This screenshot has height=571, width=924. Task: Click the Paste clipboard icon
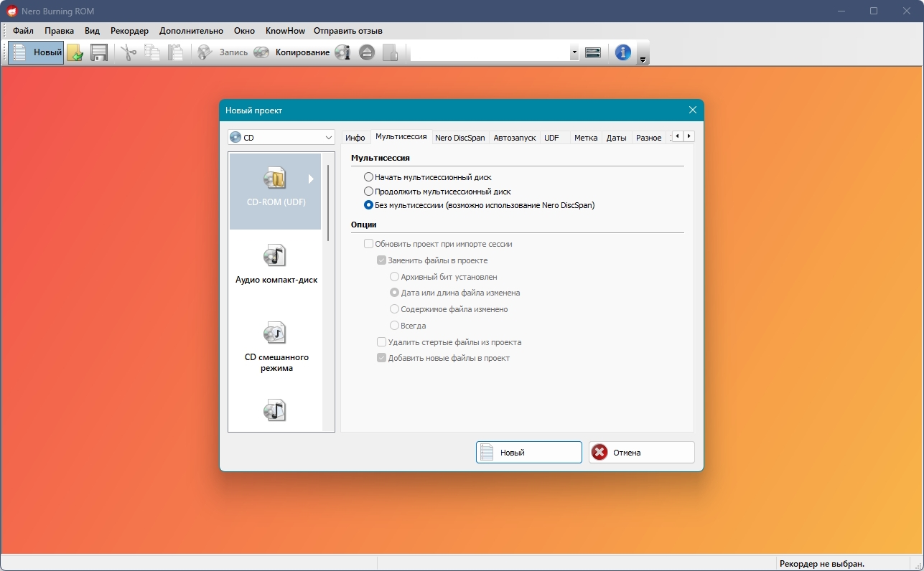pos(176,52)
